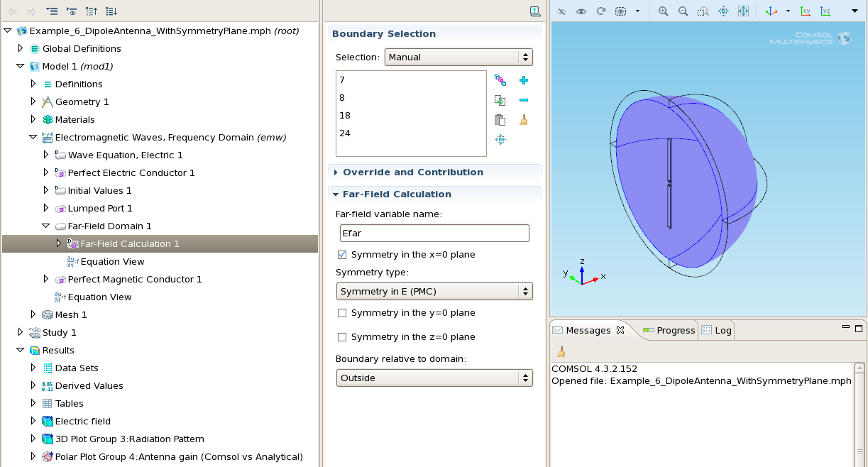The image size is (868, 467).
Task: Click the Far-field variable name field
Action: [434, 233]
